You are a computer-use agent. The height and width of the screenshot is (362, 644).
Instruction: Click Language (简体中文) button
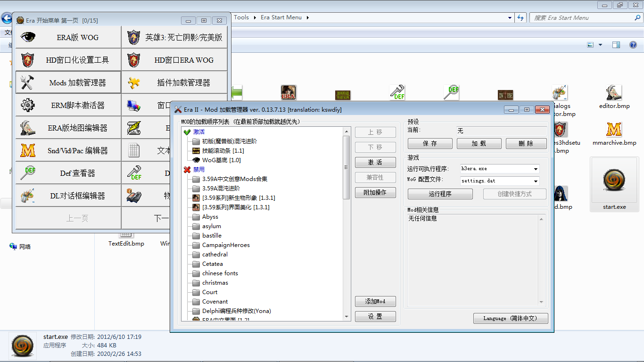pyautogui.click(x=511, y=318)
